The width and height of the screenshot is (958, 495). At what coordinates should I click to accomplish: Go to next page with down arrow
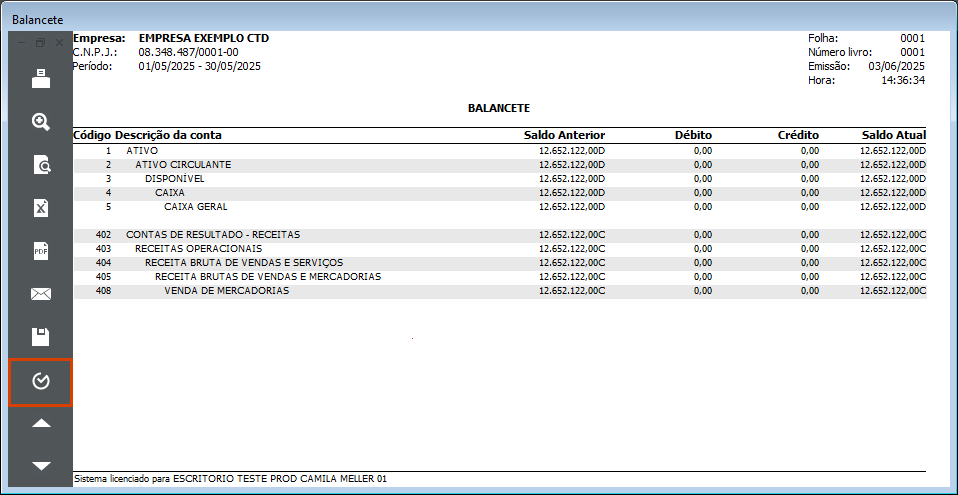click(41, 466)
